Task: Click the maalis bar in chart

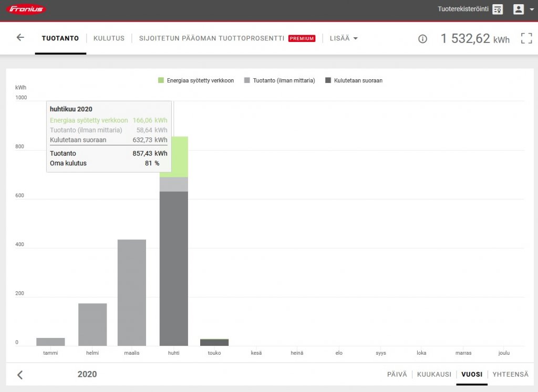Action: click(132, 292)
